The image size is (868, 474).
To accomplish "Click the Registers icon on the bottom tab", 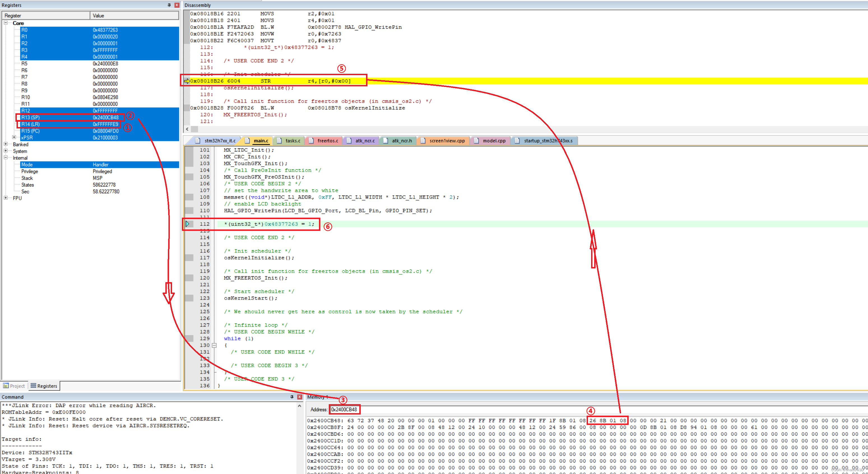I will [33, 386].
